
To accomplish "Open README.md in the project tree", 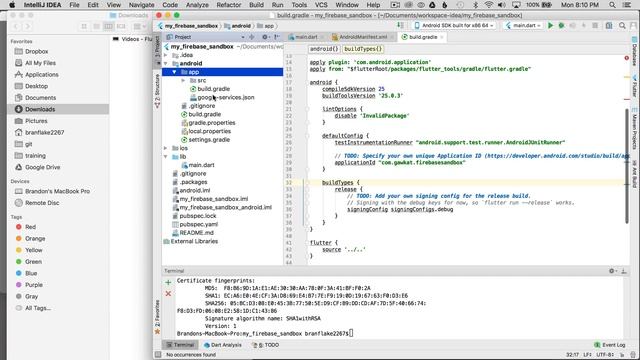I will click(x=196, y=233).
